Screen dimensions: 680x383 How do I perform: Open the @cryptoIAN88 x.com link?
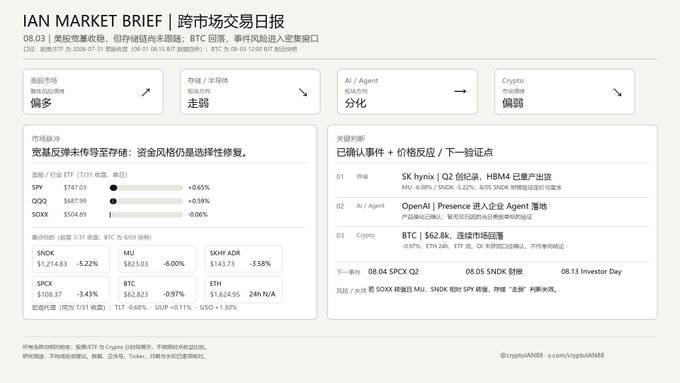click(x=552, y=355)
